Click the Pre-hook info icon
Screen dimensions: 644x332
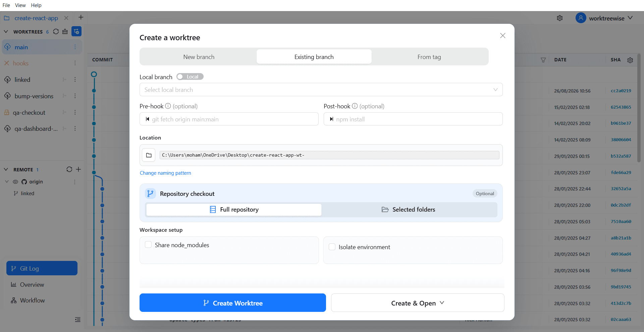[x=168, y=106]
